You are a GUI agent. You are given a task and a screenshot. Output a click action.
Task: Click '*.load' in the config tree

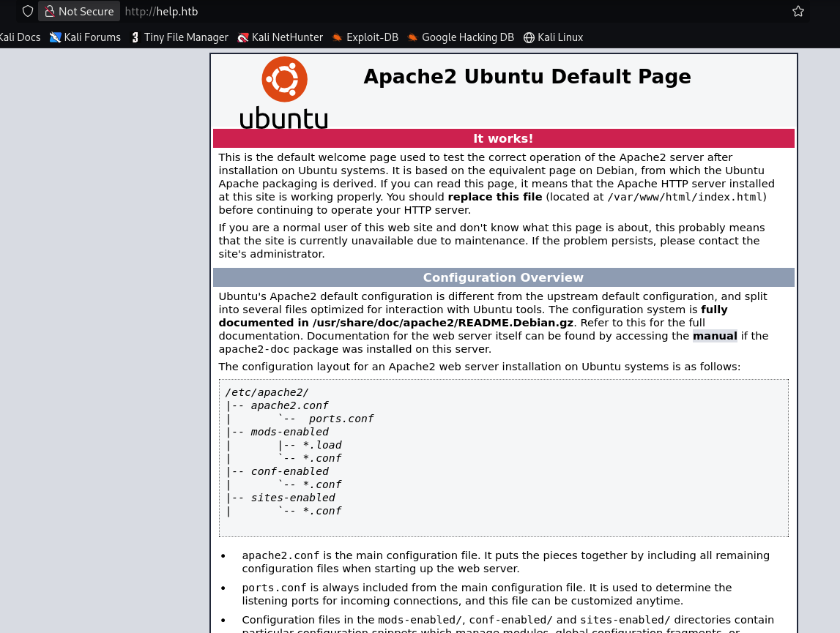tap(322, 445)
